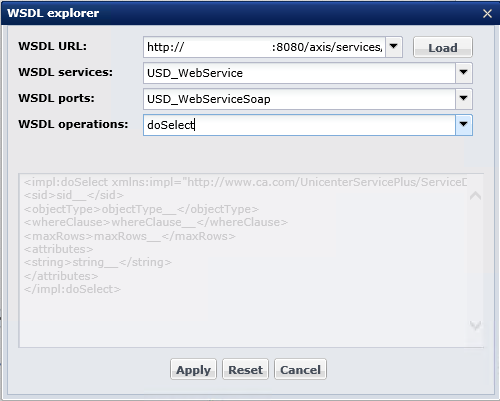Click the USD_WebService services field
This screenshot has height=401, width=500.
click(300, 73)
